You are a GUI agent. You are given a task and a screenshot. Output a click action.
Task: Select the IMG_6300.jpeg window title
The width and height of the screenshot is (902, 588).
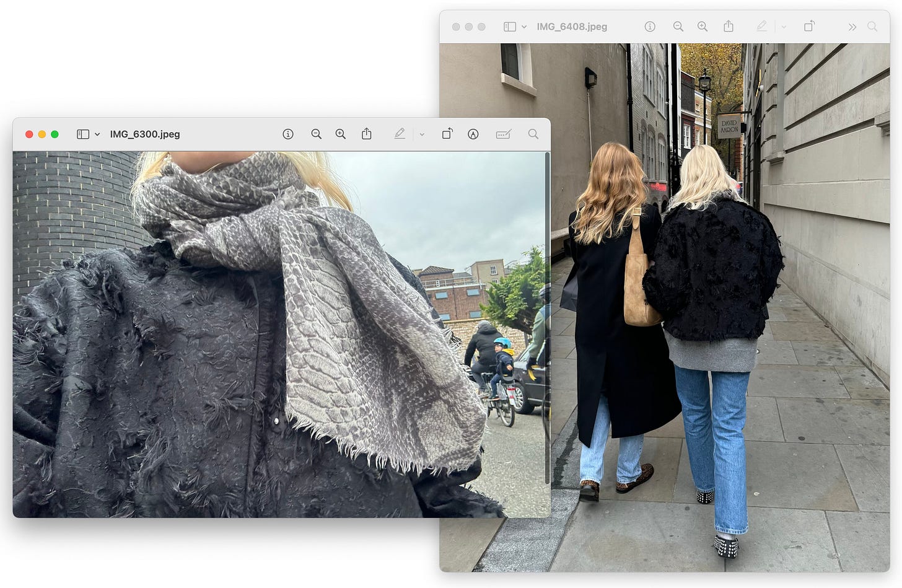point(144,133)
